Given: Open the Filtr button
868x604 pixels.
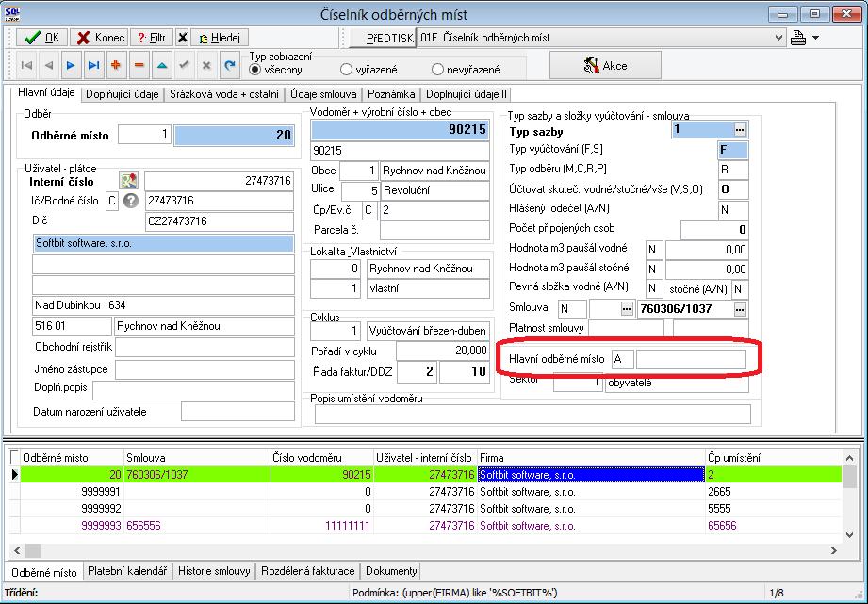Looking at the screenshot, I should (x=152, y=38).
